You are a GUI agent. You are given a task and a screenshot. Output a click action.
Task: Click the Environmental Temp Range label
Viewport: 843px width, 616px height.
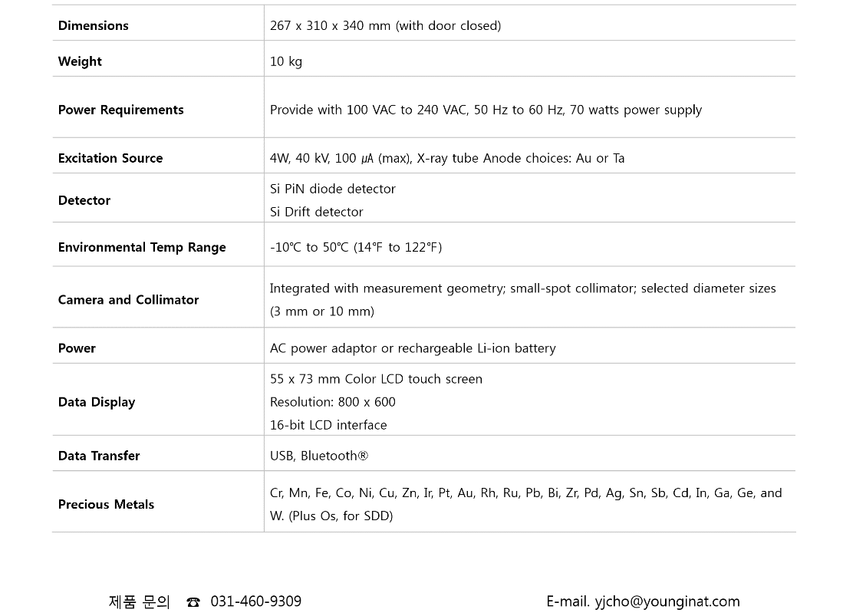pos(142,247)
